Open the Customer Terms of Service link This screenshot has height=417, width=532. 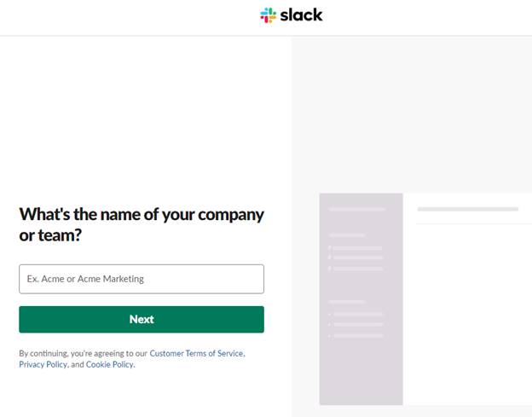point(196,353)
